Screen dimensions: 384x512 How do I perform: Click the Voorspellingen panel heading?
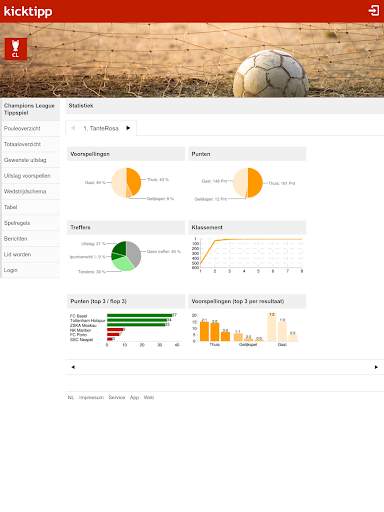point(90,154)
